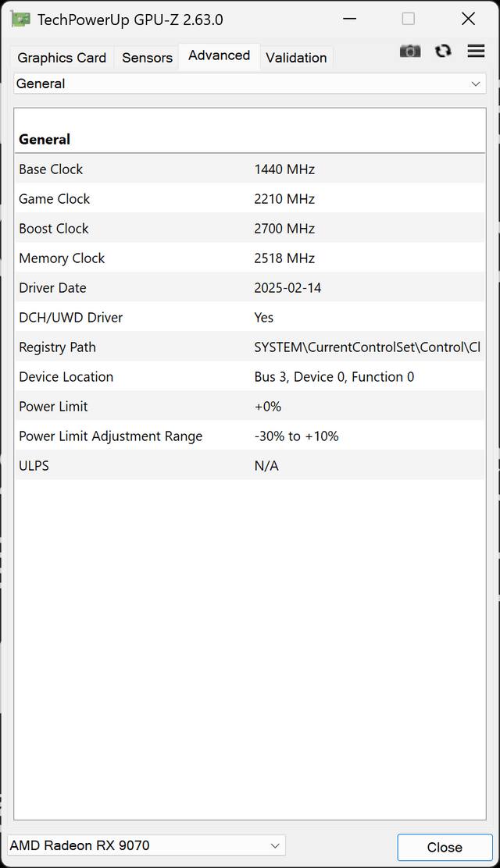Screen dimensions: 500x868
Task: Click the screenshot camera icon
Action: pos(410,52)
